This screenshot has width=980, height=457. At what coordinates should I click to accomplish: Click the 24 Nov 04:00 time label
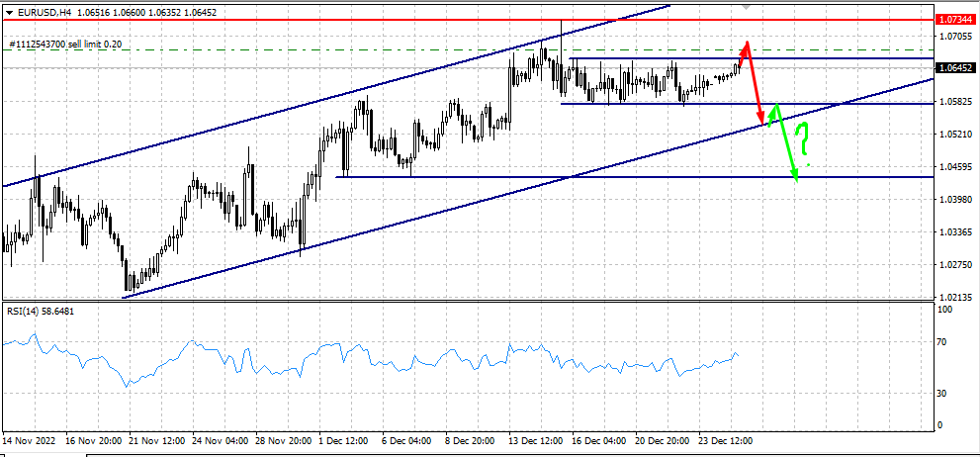tap(220, 441)
